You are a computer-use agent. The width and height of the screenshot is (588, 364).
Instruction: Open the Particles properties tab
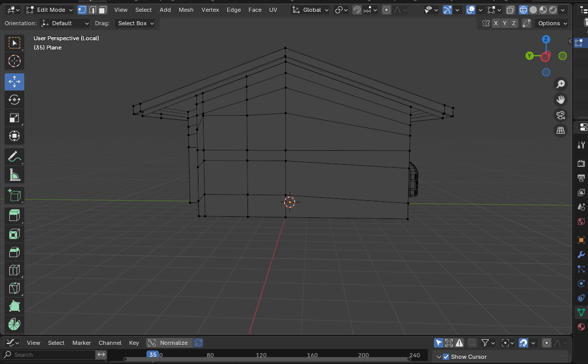(x=581, y=269)
